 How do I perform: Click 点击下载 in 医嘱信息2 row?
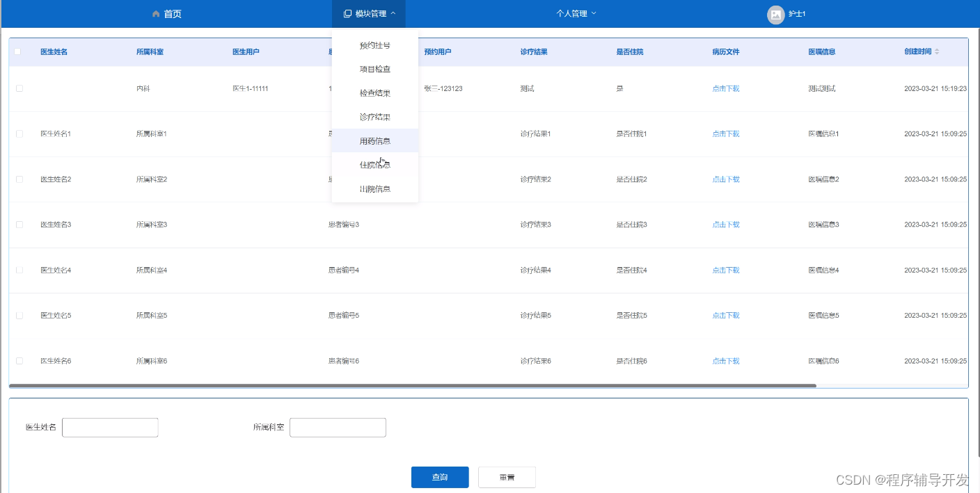(x=726, y=179)
